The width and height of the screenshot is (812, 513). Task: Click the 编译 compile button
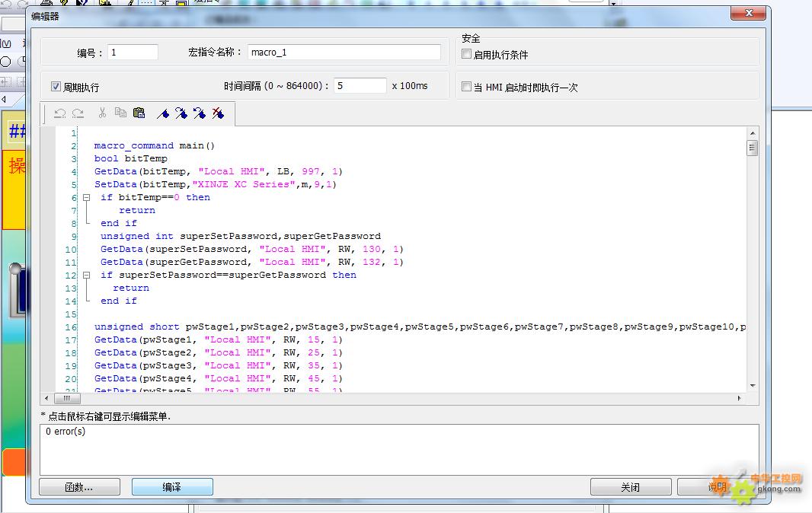(172, 487)
